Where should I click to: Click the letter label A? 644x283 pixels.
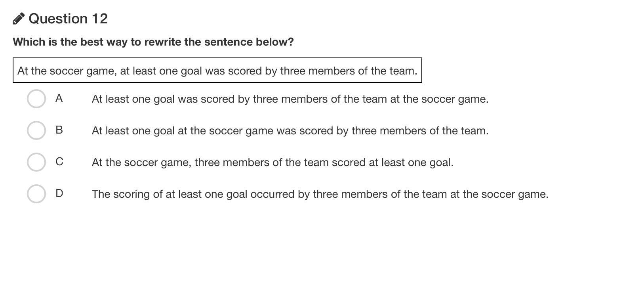[59, 98]
